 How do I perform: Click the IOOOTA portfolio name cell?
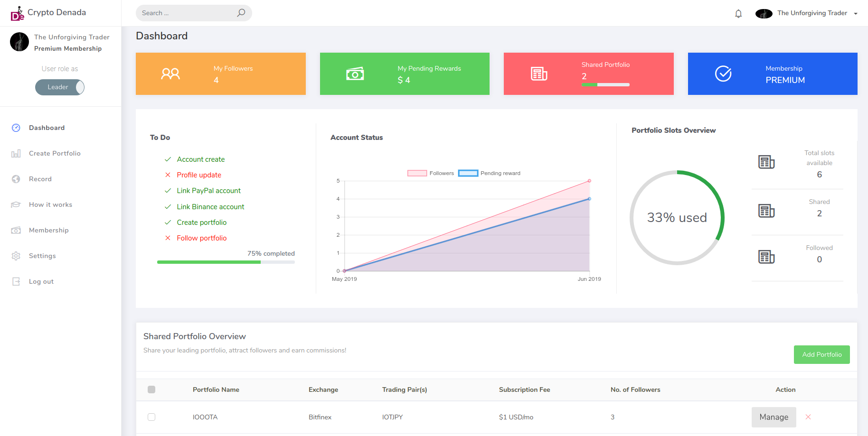tap(205, 417)
